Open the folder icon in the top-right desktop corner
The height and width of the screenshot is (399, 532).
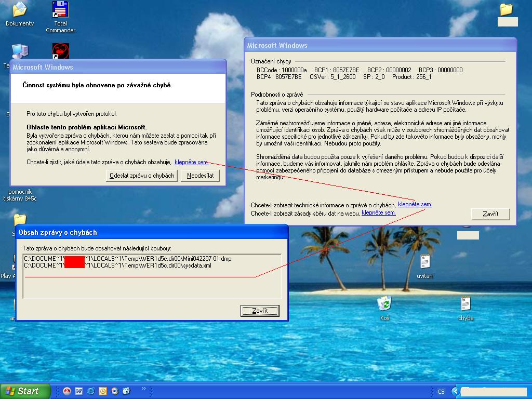(506, 9)
